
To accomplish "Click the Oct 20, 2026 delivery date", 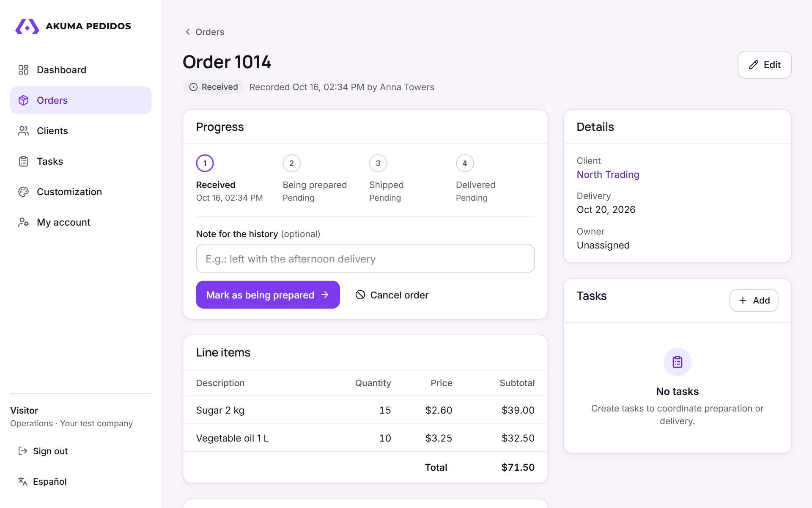I will pos(606,210).
